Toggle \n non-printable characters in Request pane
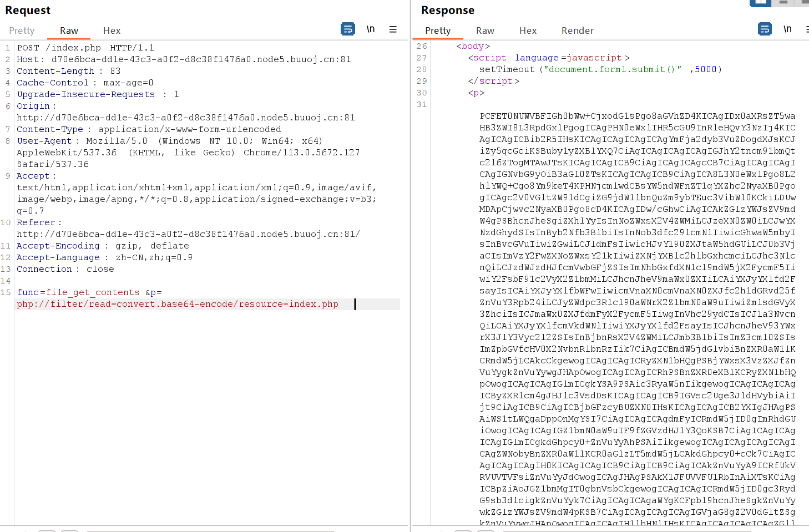The image size is (809, 532). coord(371,29)
